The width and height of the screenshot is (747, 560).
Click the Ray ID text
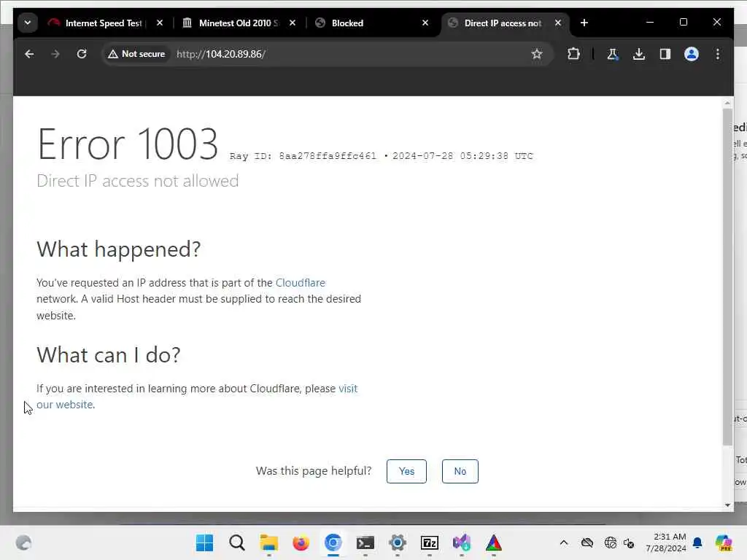pyautogui.click(x=303, y=156)
